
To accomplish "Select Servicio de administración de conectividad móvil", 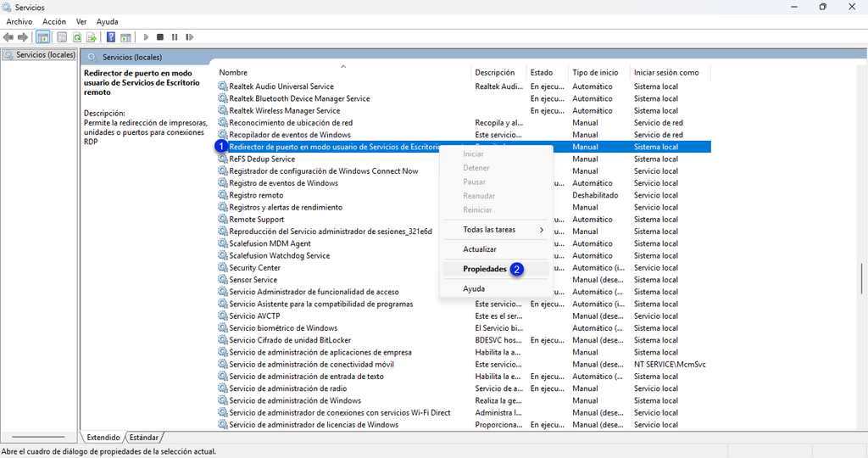I will tap(312, 365).
